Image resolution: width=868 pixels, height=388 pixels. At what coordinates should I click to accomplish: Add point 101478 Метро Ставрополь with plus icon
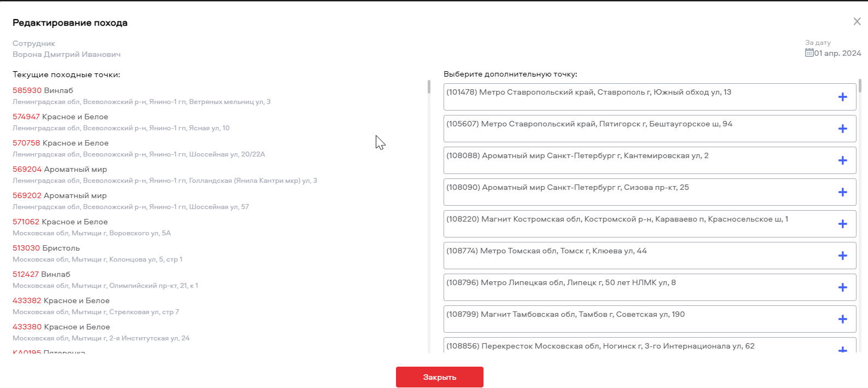point(842,97)
